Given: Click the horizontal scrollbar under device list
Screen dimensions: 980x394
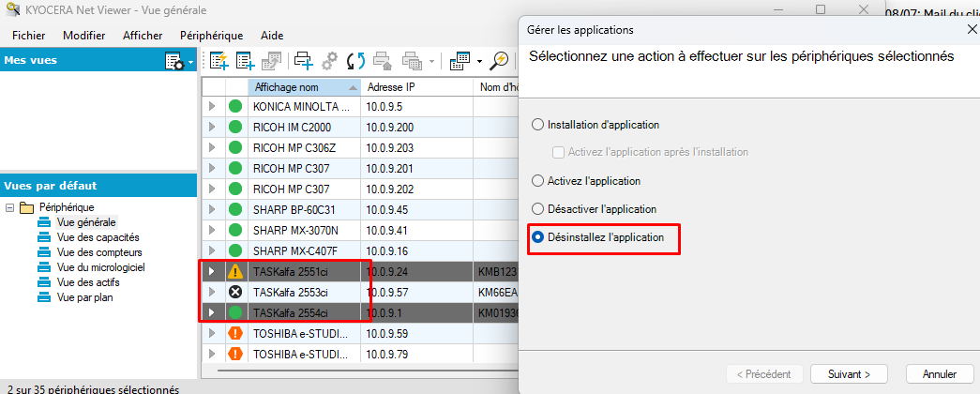Looking at the screenshot, I should pos(369,371).
